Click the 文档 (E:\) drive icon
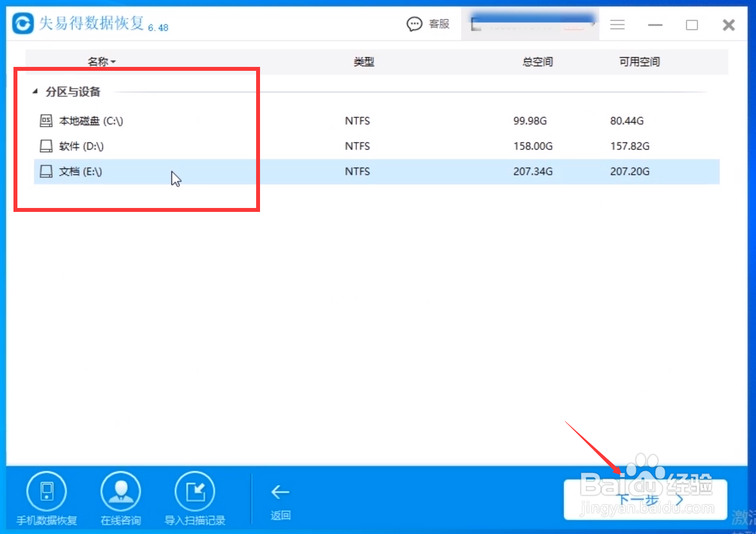Image resolution: width=756 pixels, height=534 pixels. tap(45, 171)
